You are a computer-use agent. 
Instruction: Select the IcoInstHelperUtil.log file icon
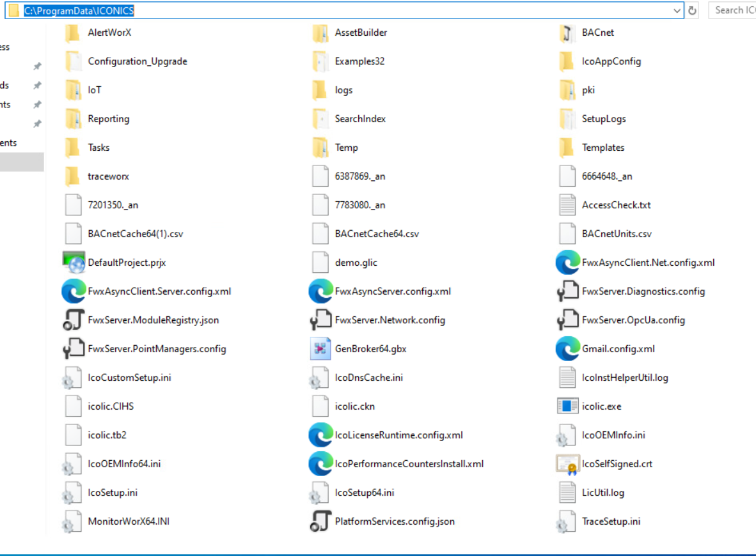567,378
